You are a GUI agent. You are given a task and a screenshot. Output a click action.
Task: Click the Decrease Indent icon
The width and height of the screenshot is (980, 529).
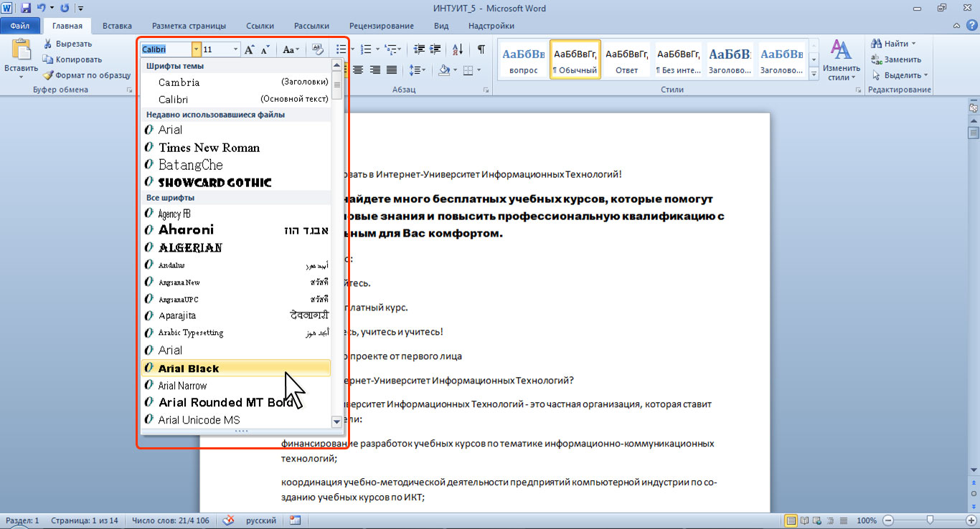(x=420, y=49)
